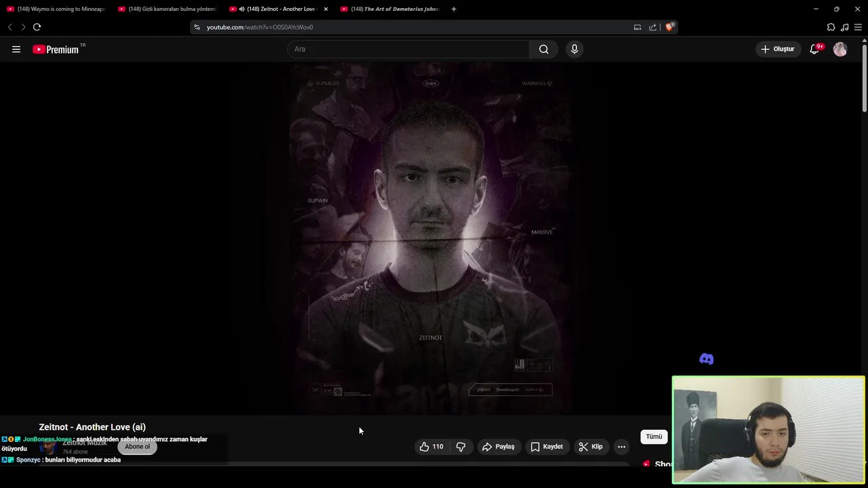868x488 pixels.
Task: Click the Discord overlay icon
Action: pyautogui.click(x=706, y=359)
